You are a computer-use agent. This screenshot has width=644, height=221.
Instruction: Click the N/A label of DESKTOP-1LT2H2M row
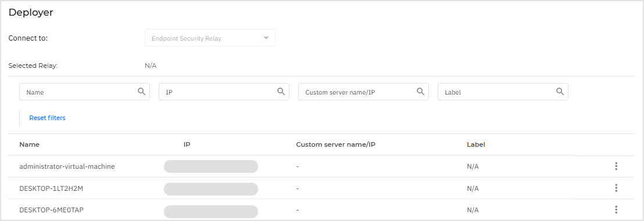pos(473,188)
